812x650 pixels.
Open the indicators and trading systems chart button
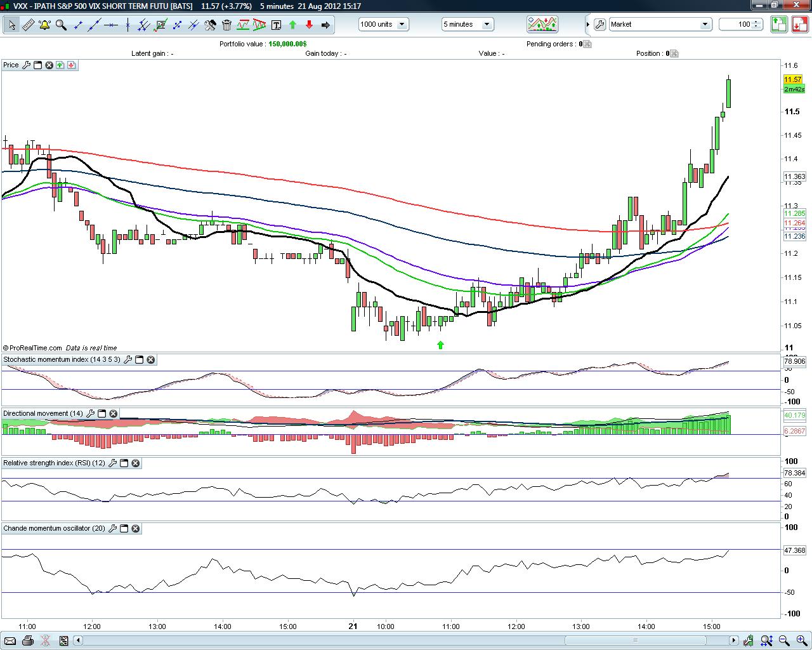click(542, 24)
